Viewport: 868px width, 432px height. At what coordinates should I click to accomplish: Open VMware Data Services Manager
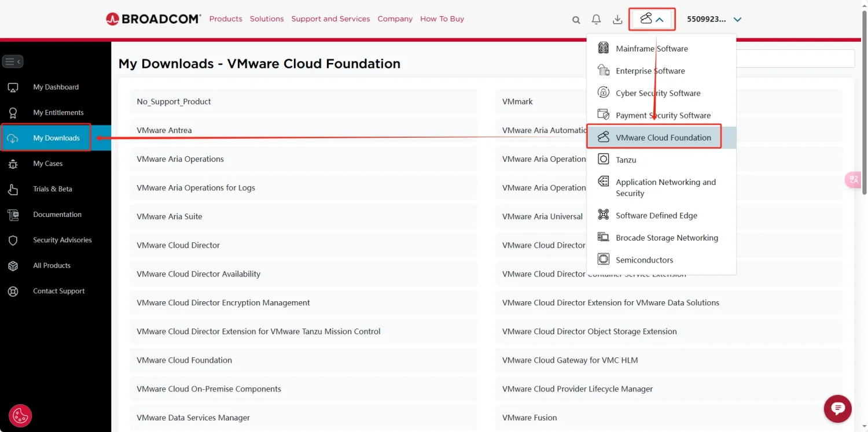coord(304,418)
